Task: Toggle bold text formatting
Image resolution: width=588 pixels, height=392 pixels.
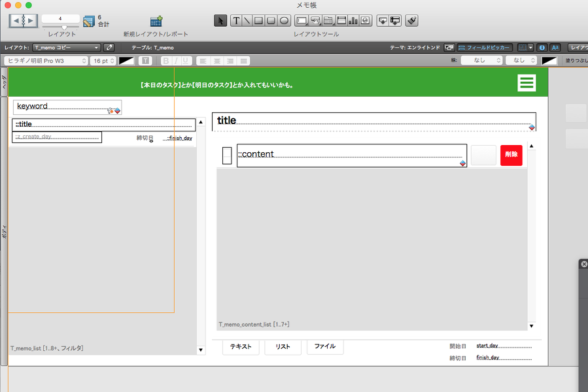Action: point(165,61)
